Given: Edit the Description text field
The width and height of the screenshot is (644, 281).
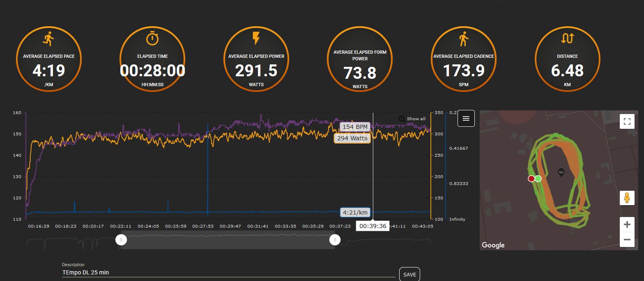Looking at the screenshot, I should 228,272.
